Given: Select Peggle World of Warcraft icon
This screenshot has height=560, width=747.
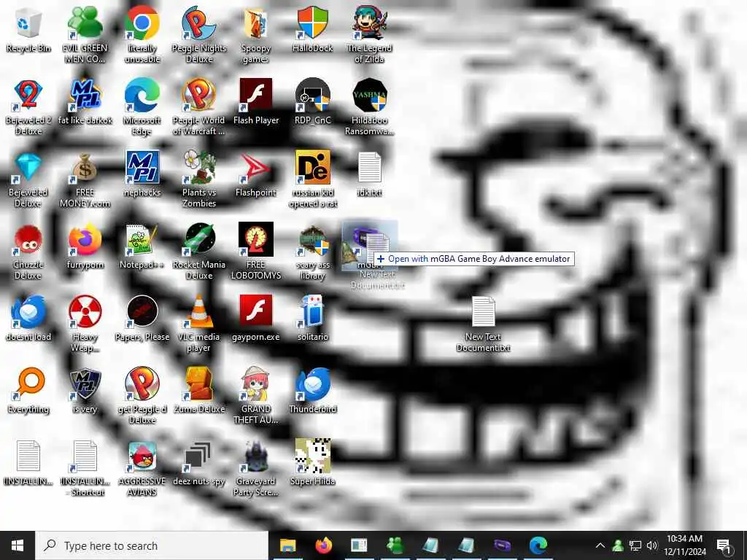Looking at the screenshot, I should 199,96.
